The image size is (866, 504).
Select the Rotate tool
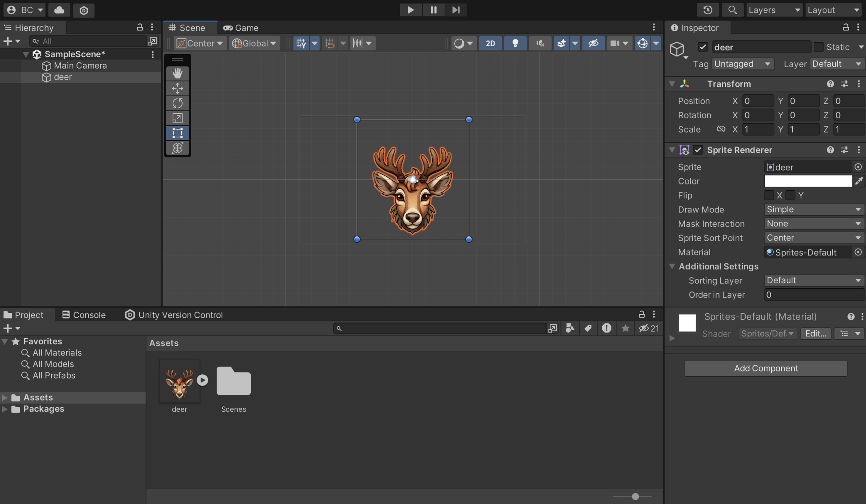[x=177, y=103]
